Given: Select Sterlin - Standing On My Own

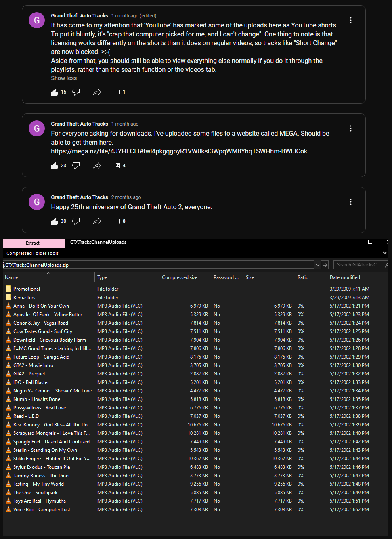Looking at the screenshot, I should click(x=45, y=450).
